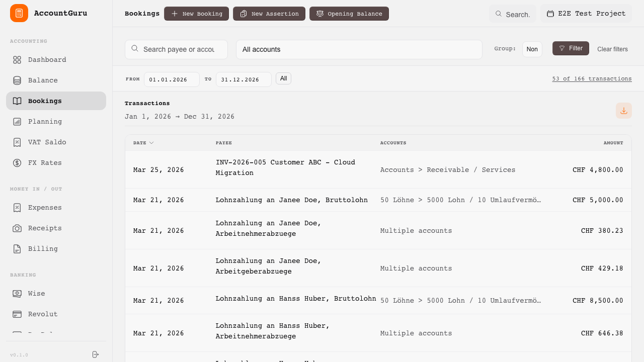
Task: Sort by Date column header
Action: [x=143, y=143]
